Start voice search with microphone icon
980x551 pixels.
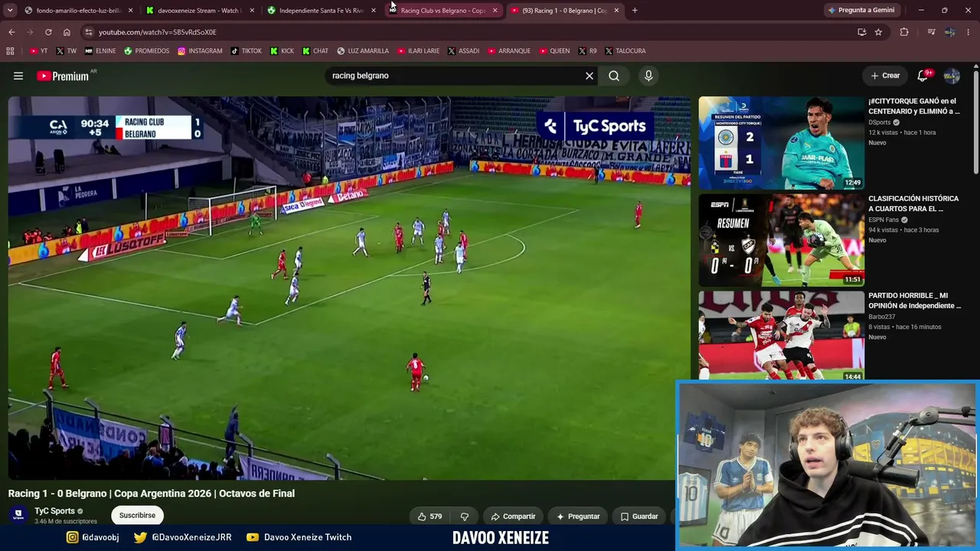tap(648, 76)
